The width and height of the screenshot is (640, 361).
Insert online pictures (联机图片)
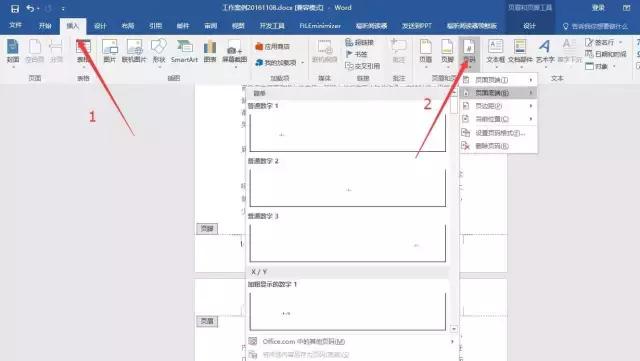[134, 51]
